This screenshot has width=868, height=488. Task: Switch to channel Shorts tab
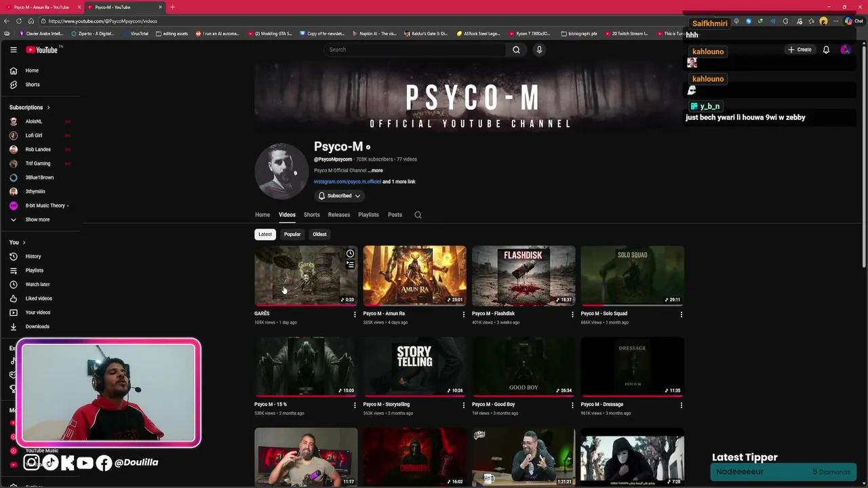[x=312, y=215]
